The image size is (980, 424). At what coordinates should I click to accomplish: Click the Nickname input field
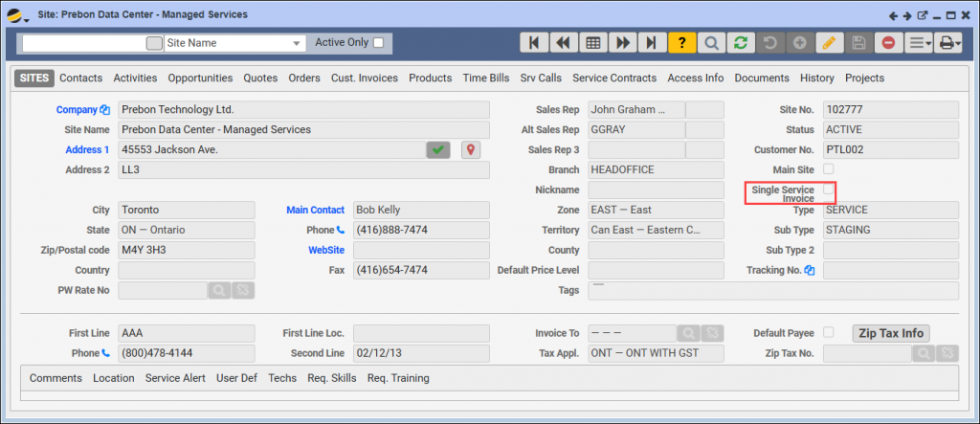[x=655, y=190]
